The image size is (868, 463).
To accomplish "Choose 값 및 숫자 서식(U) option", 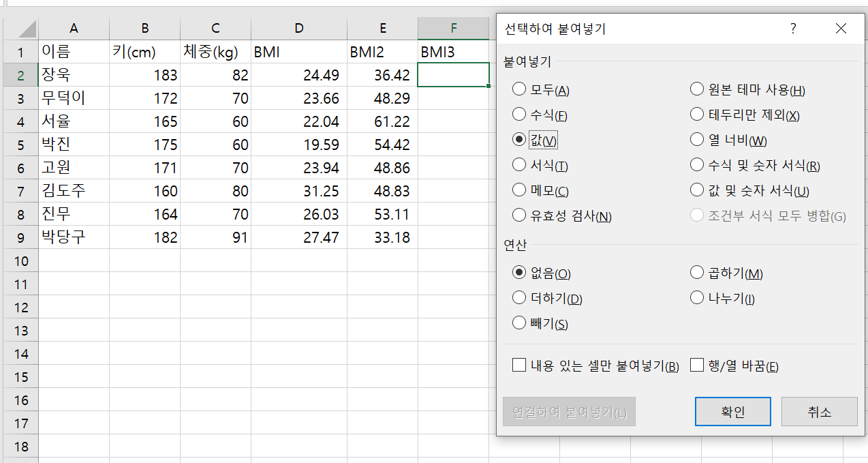I will pyautogui.click(x=749, y=191).
